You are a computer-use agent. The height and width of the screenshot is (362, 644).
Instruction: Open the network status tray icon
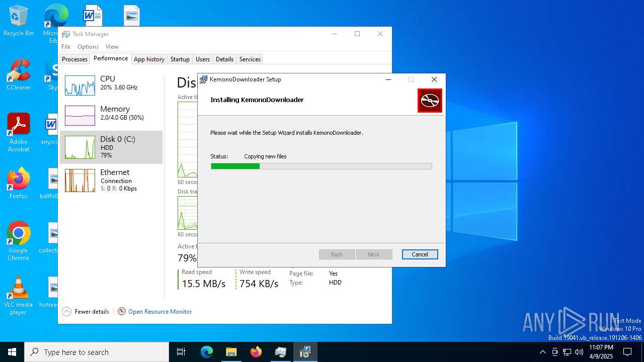click(x=567, y=352)
